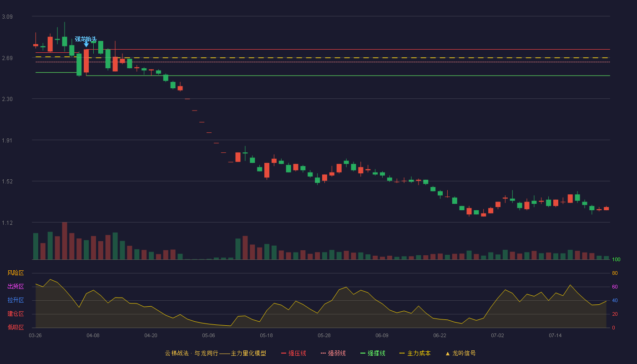Click the 低吸区 zone label
This screenshot has width=637, height=364.
pos(15,327)
